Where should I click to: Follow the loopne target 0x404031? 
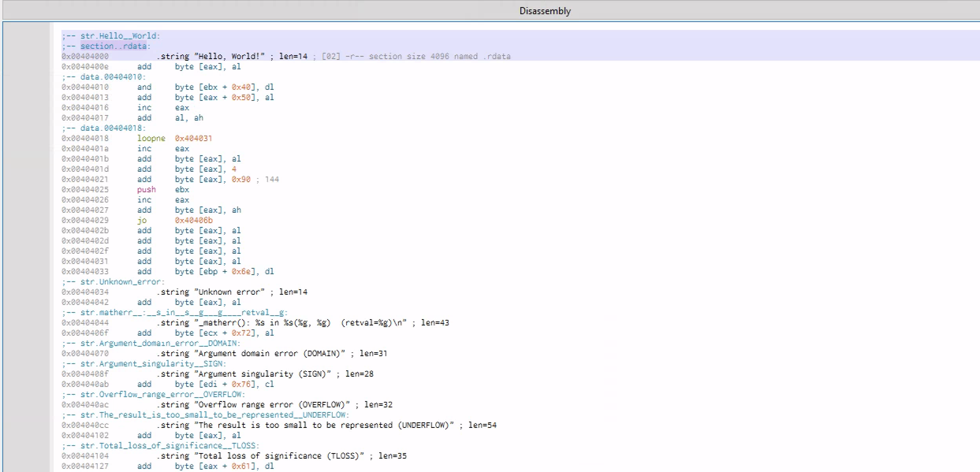click(x=193, y=138)
